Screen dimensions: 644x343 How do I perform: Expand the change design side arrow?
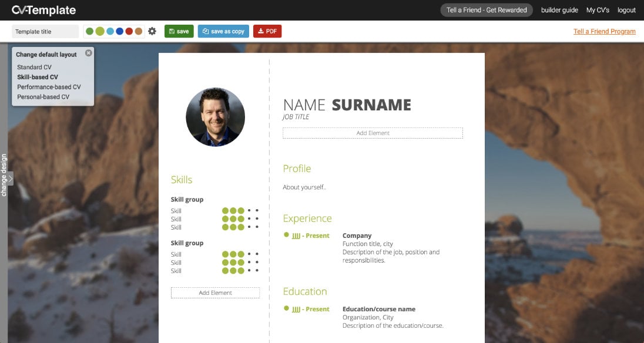click(10, 179)
